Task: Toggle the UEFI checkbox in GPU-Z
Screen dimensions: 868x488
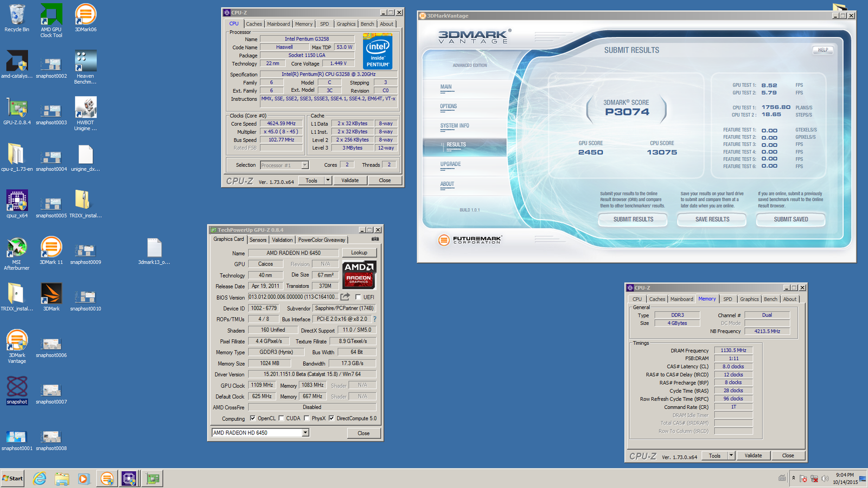Action: point(358,297)
